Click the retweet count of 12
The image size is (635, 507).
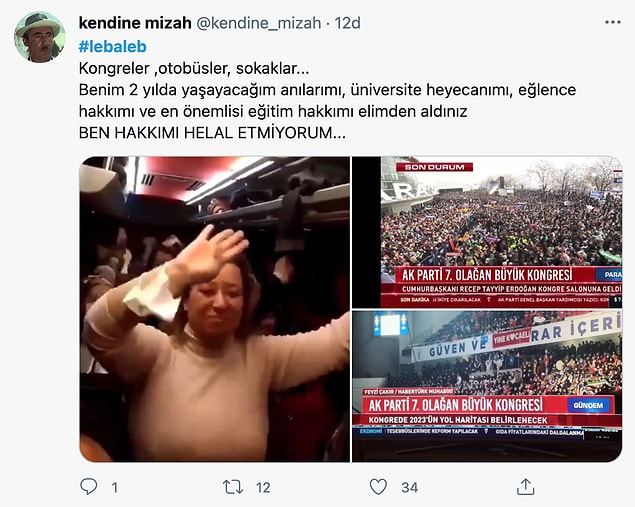click(x=263, y=487)
